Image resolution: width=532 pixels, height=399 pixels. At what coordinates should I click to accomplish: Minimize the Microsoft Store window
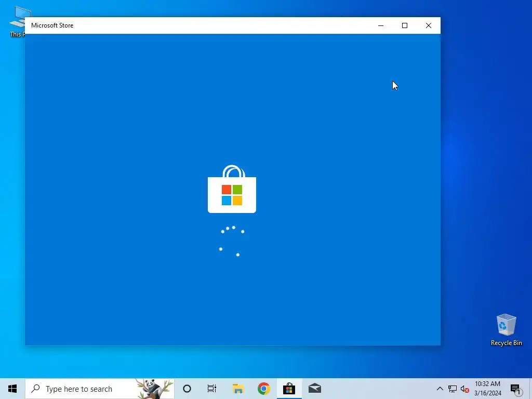(x=381, y=25)
